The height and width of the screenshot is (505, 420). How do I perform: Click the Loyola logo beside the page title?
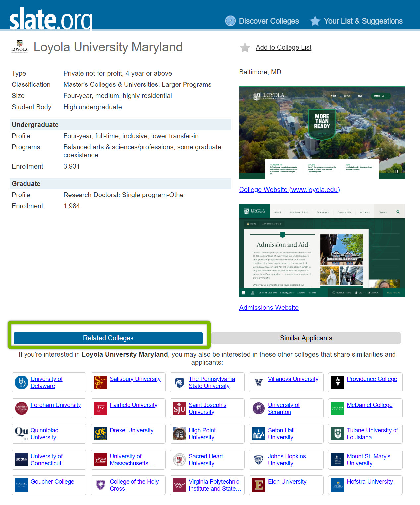pyautogui.click(x=20, y=47)
